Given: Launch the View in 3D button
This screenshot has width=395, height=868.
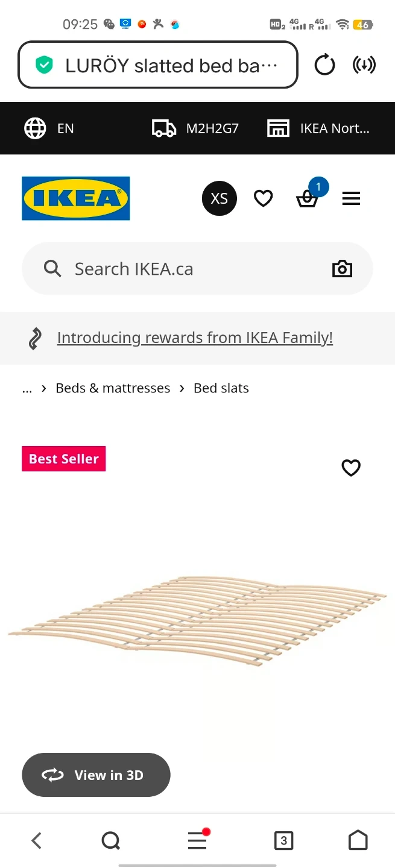Looking at the screenshot, I should click(96, 775).
